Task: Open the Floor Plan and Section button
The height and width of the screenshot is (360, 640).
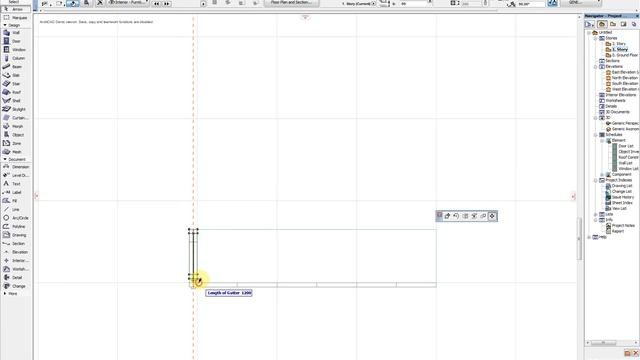Action: (291, 2)
